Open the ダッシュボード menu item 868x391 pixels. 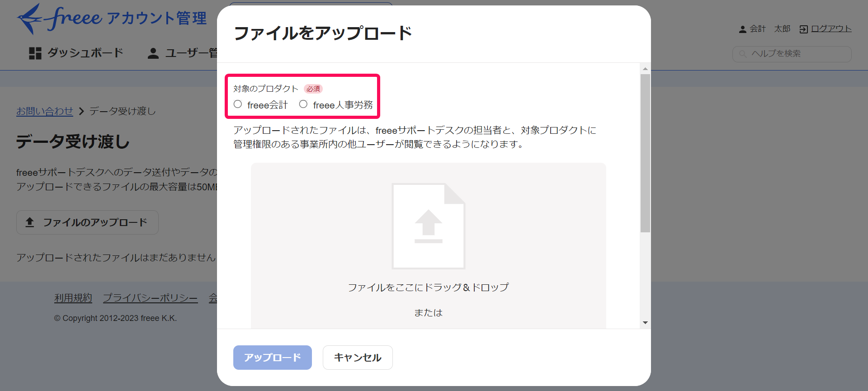(76, 53)
